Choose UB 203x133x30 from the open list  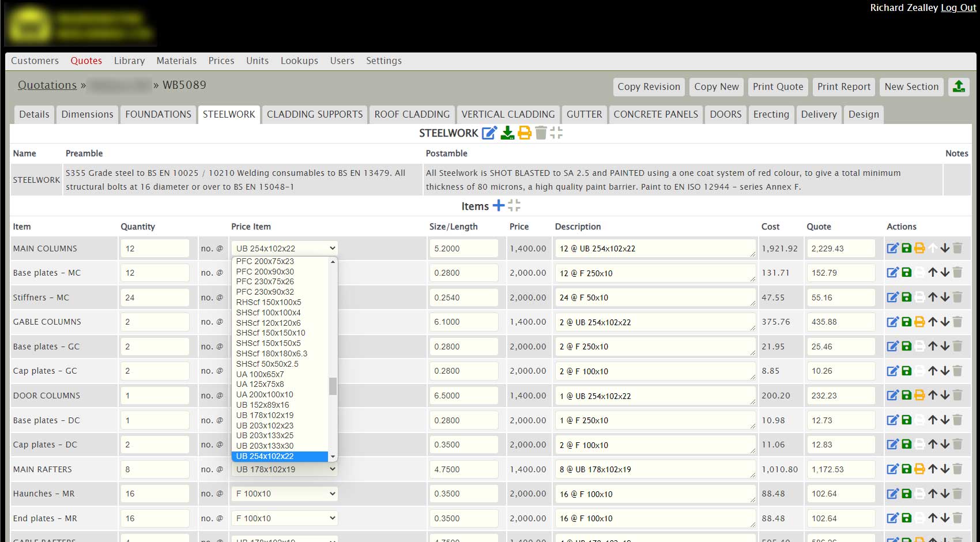[x=265, y=446]
